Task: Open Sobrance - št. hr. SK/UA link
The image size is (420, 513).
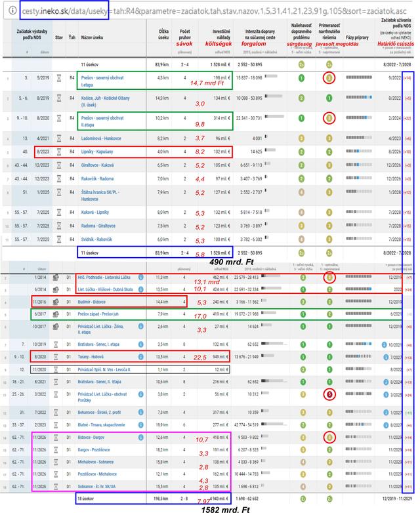Action: tap(96, 487)
